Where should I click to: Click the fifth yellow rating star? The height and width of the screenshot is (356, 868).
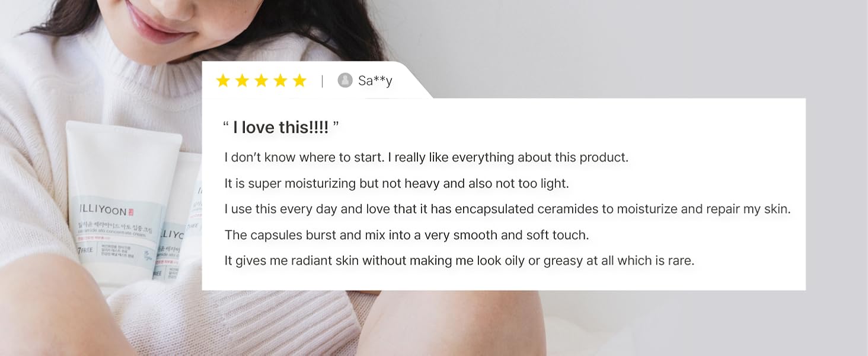click(299, 81)
